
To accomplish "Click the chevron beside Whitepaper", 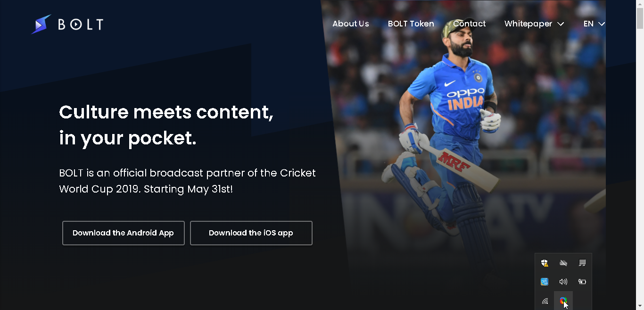I will pyautogui.click(x=561, y=24).
